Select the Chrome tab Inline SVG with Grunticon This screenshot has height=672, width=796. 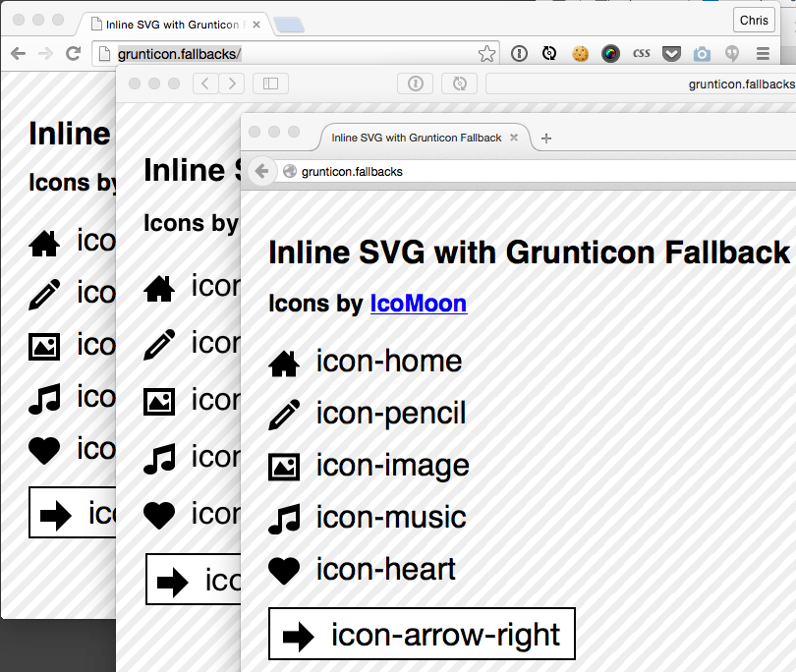175,25
